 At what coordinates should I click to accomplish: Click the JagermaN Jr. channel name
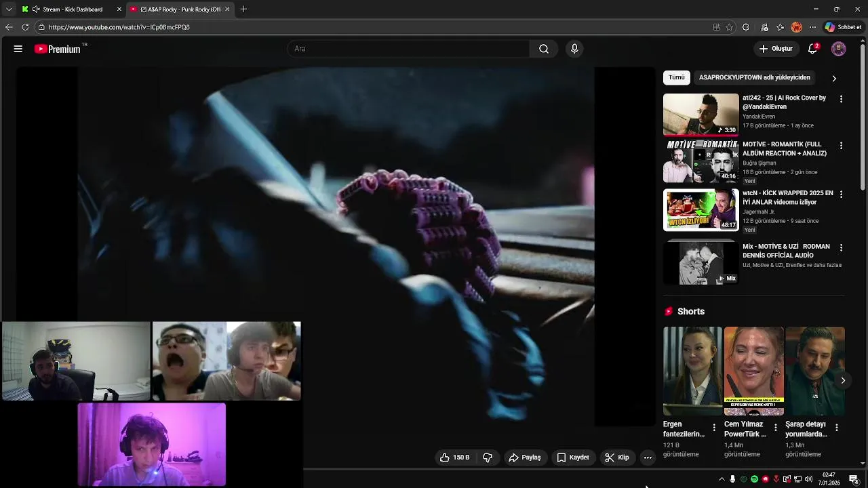[759, 212]
